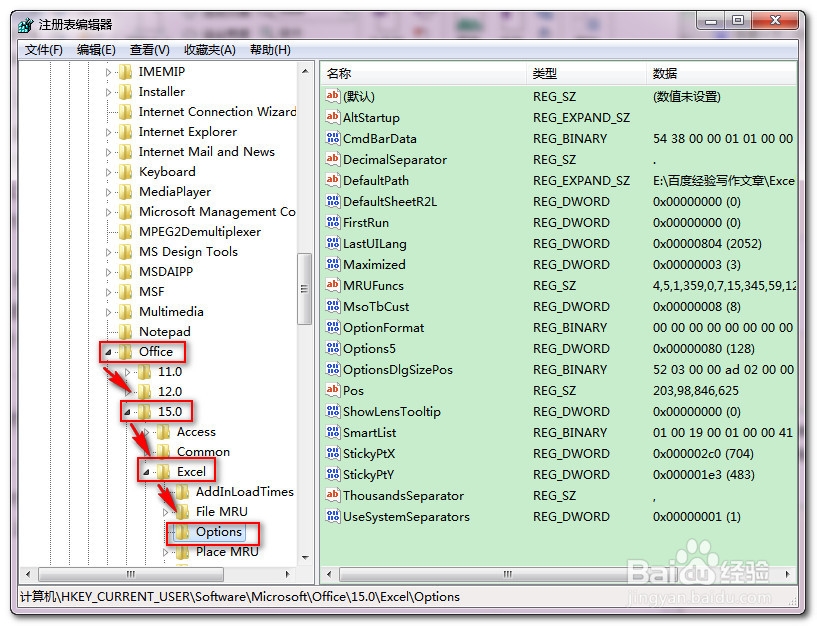
Task: Click the Notepad key folder icon
Action: coord(125,332)
